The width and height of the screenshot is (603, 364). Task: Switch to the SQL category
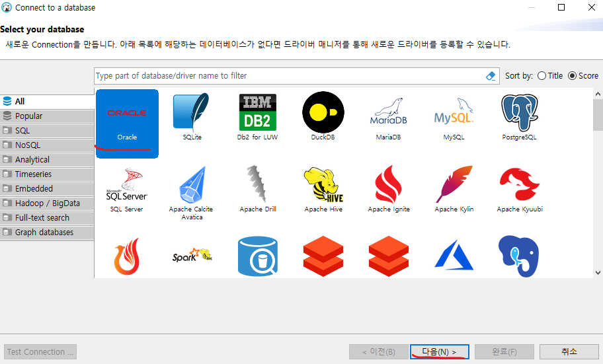tap(47, 131)
